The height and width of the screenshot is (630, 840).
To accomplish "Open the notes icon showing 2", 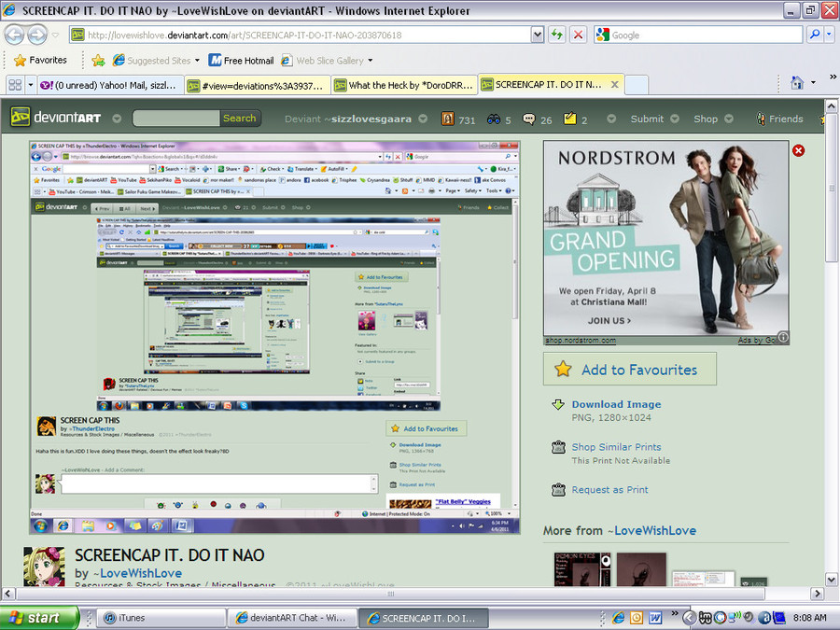I will [569, 119].
